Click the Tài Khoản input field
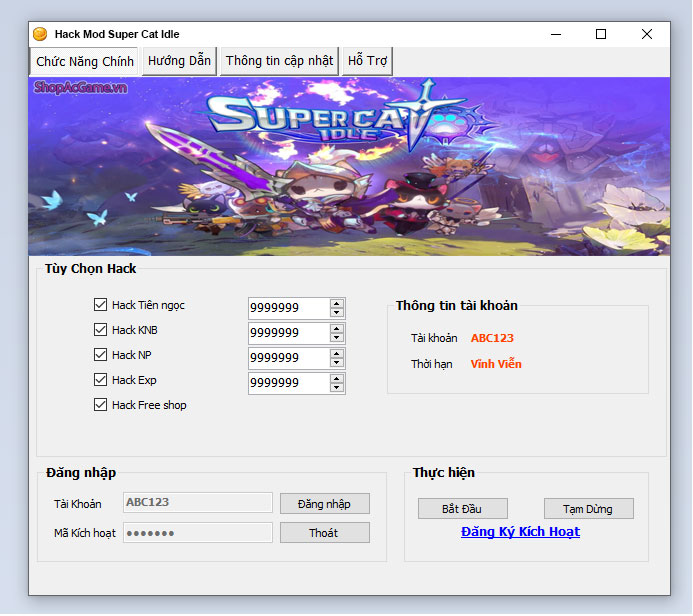This screenshot has width=693, height=616. pos(198,503)
